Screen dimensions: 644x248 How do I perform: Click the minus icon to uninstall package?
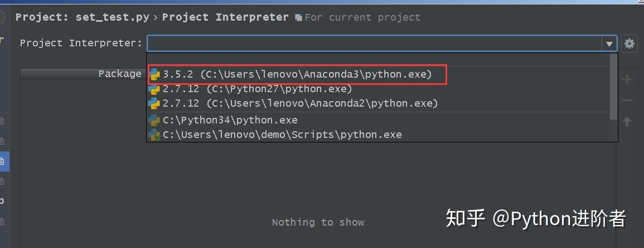tap(627, 101)
